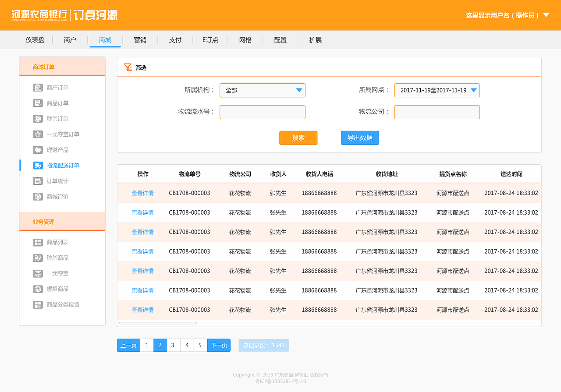The width and height of the screenshot is (561, 392).
Task: Click the horizontal scrollbar under the table
Action: click(x=158, y=323)
